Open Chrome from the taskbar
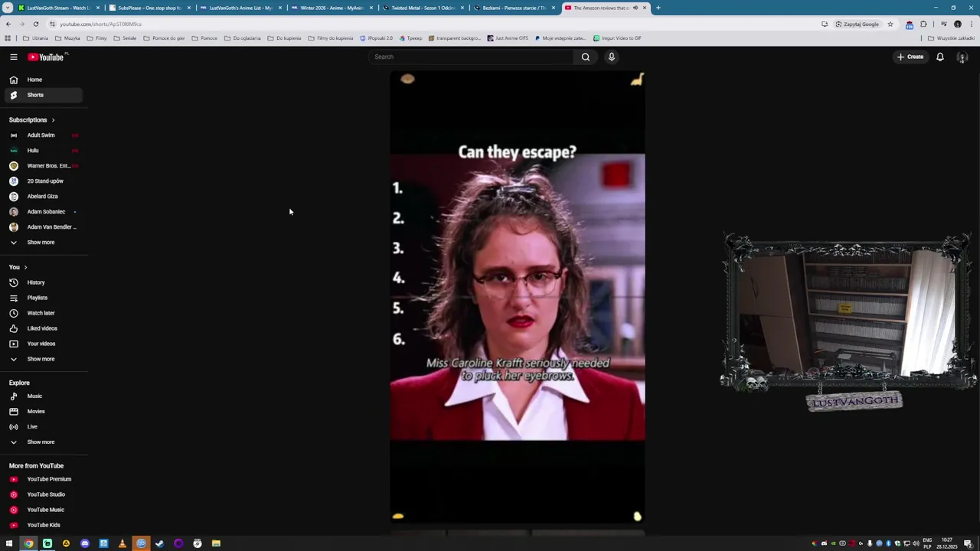 28,543
